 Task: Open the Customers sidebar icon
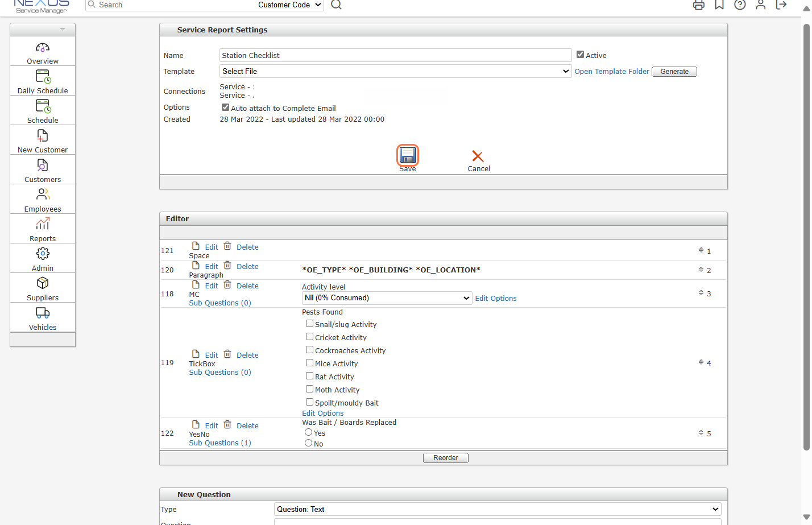point(43,166)
